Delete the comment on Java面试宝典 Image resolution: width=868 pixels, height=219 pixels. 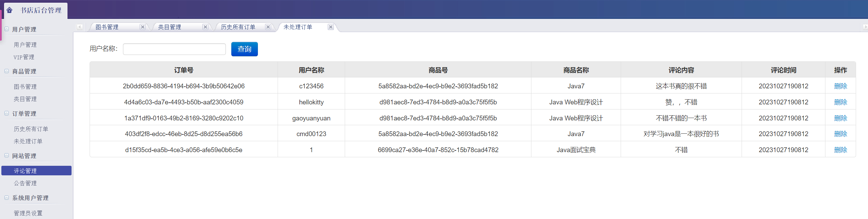tap(840, 150)
